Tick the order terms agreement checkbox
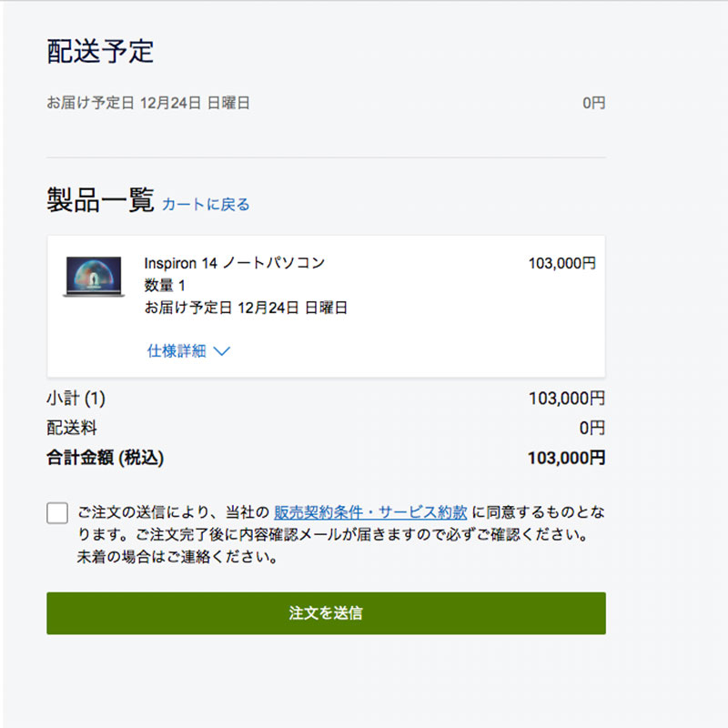 click(x=57, y=513)
